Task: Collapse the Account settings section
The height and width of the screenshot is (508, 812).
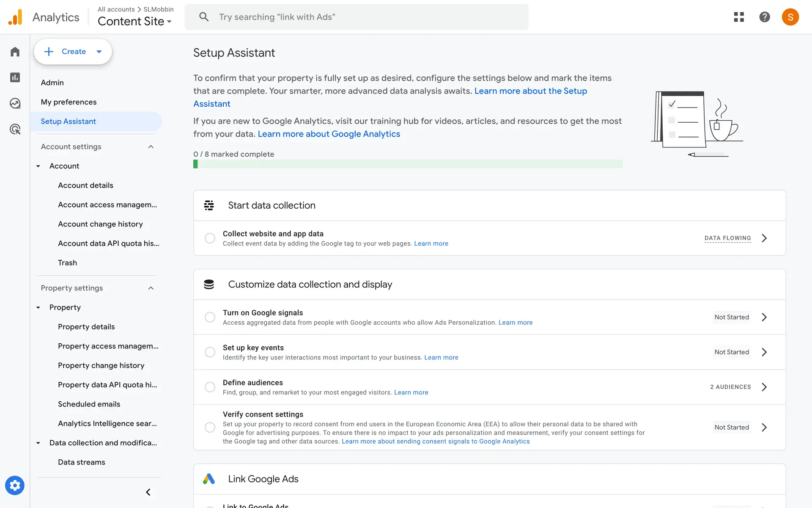Action: point(151,146)
